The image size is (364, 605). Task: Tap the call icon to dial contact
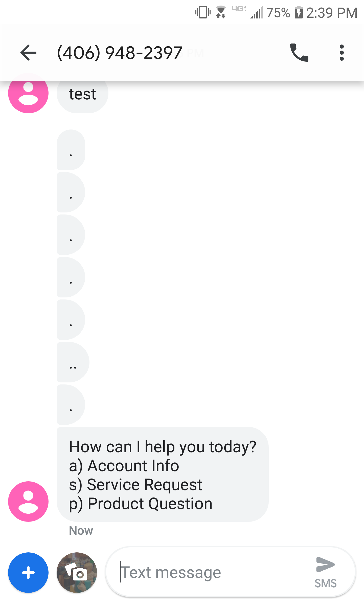[x=300, y=52]
